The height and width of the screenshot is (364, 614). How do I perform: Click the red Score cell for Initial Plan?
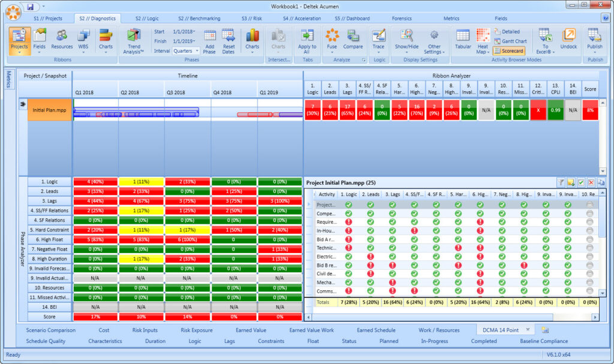pos(590,110)
